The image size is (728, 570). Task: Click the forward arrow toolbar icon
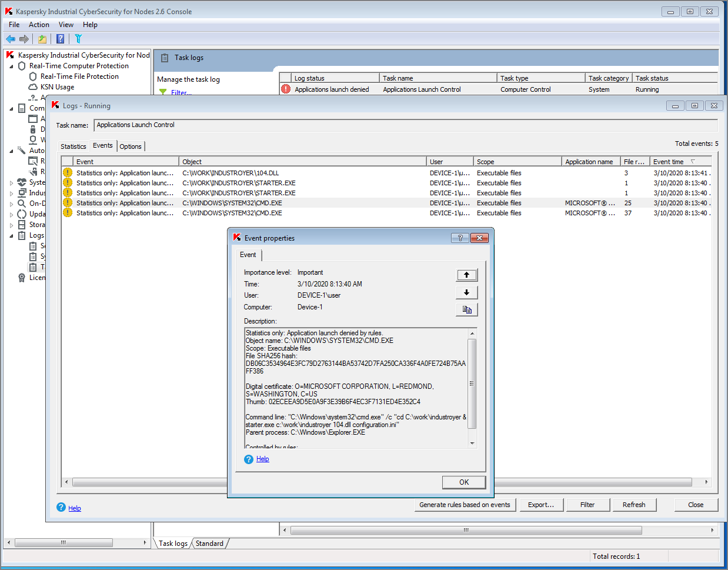click(24, 39)
